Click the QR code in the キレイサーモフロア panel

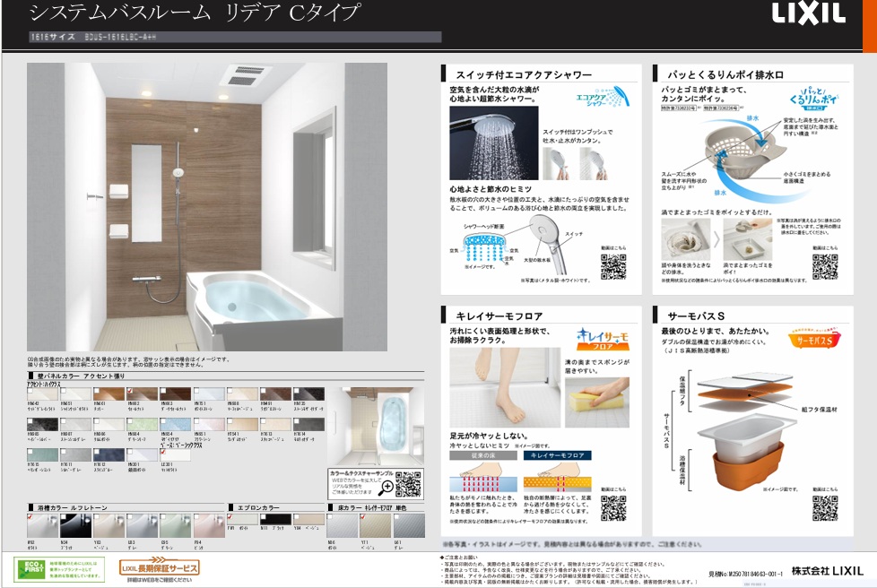[x=612, y=507]
